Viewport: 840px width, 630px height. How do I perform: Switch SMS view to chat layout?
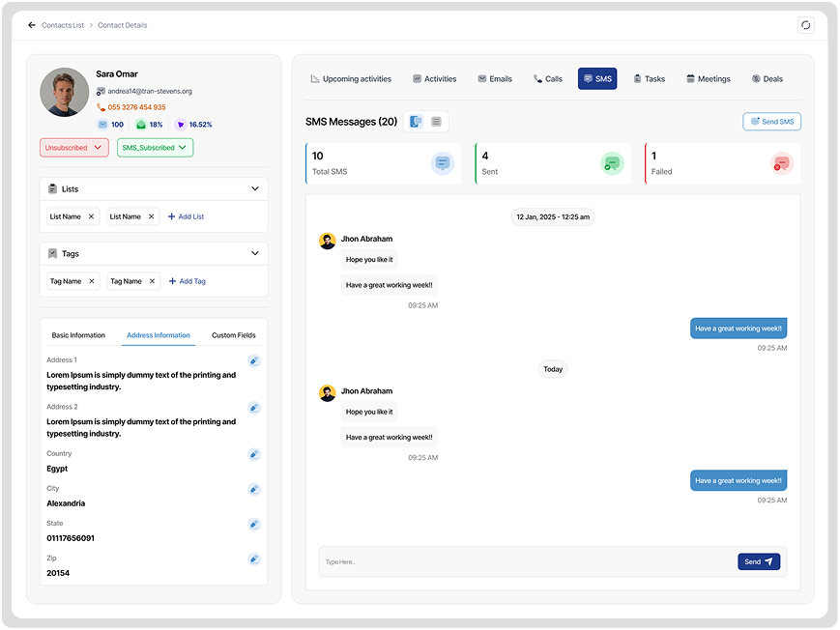click(416, 122)
